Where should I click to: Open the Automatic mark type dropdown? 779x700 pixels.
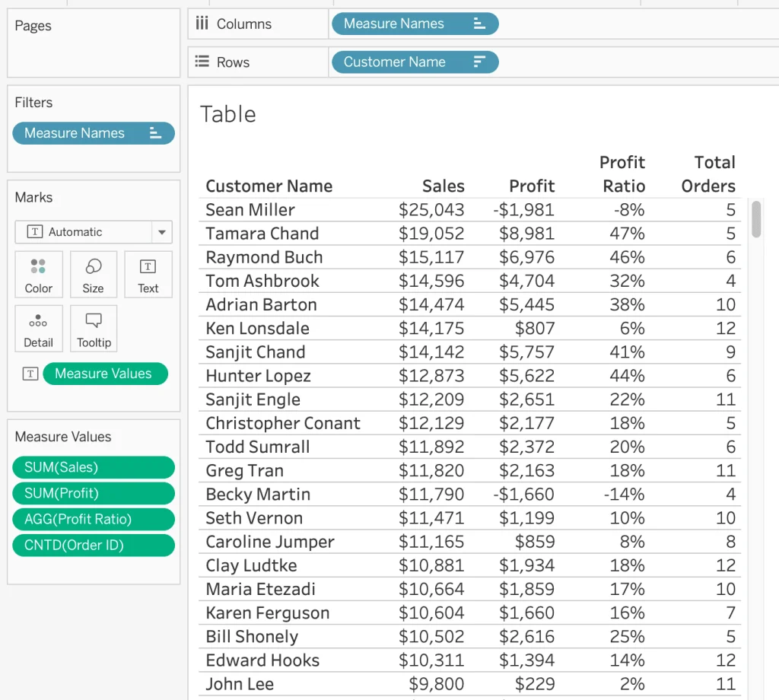tap(161, 232)
